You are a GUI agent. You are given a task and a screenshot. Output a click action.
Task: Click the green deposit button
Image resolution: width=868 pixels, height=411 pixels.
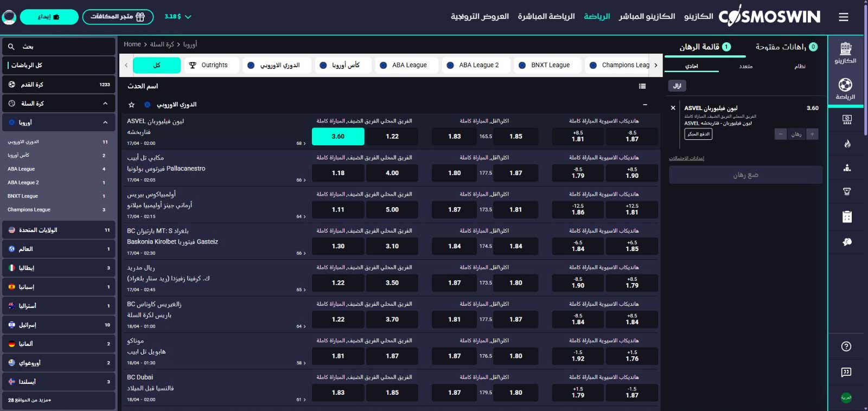click(49, 17)
